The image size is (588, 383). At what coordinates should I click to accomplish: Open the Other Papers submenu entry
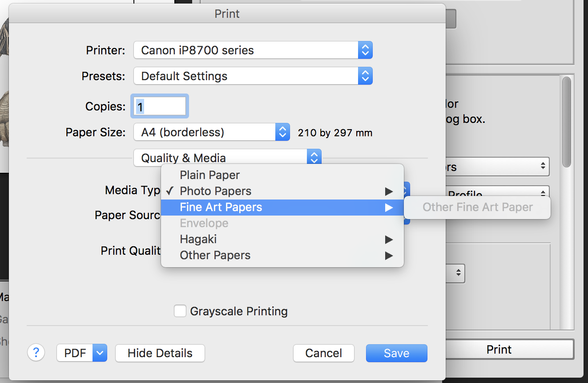click(x=215, y=255)
